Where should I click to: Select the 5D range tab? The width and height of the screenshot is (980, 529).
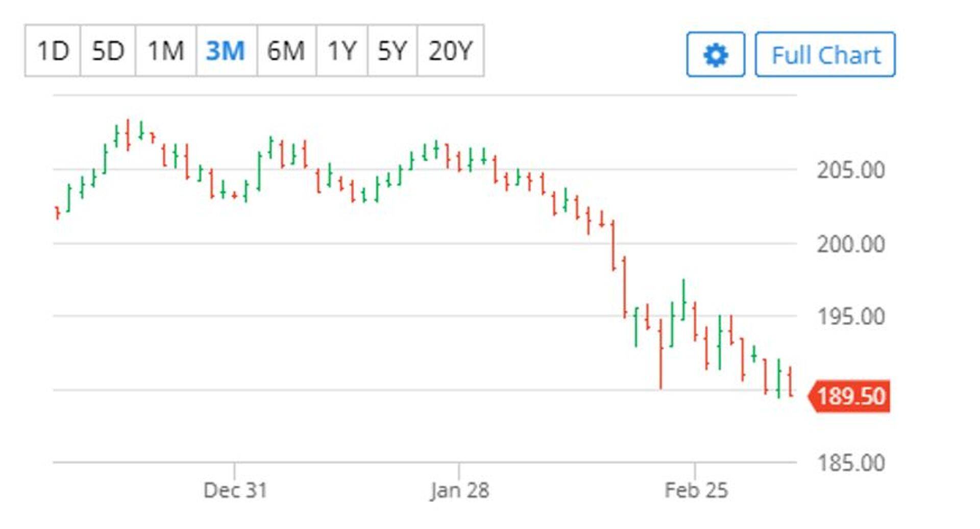pos(108,51)
